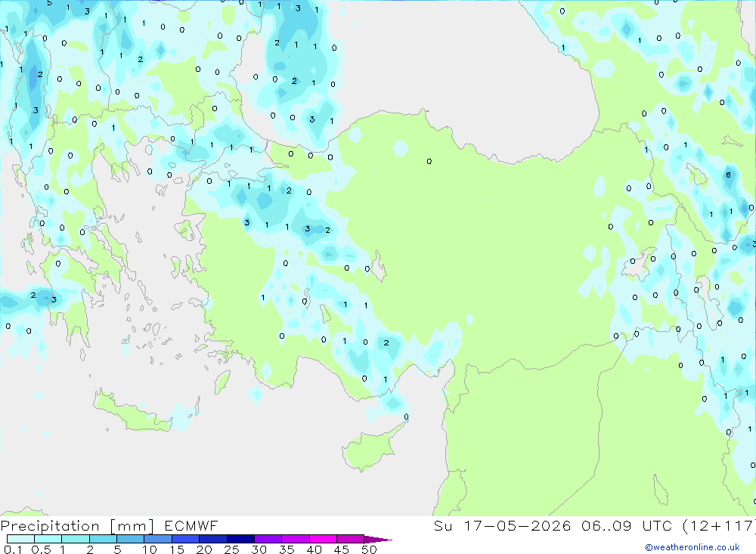Image resolution: width=756 pixels, height=554 pixels.
Task: Click the 'Precipitation [mm]' title text
Action: [x=77, y=525]
